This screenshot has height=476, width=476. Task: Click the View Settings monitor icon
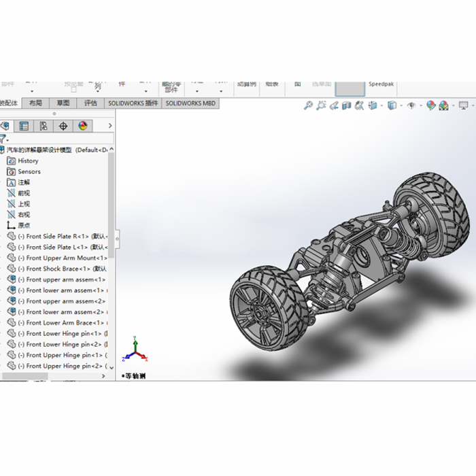click(x=463, y=105)
